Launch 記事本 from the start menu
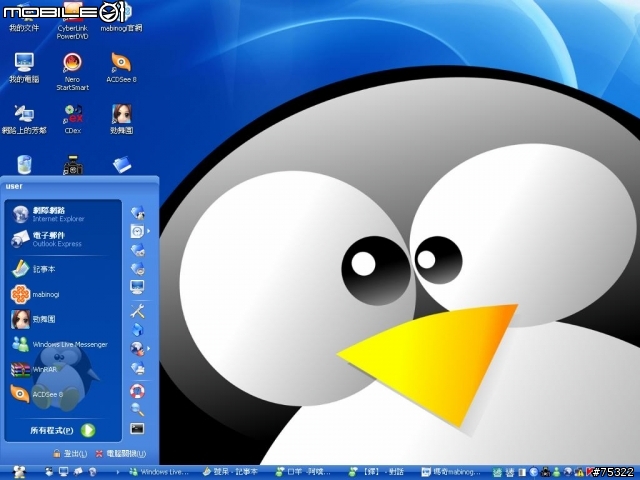This screenshot has width=640, height=480. [61, 269]
